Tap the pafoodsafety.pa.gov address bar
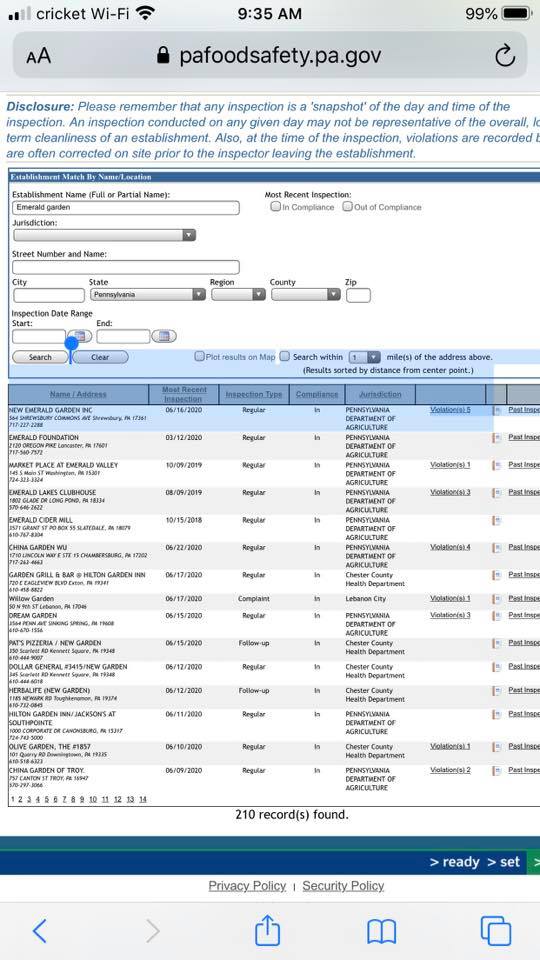The width and height of the screenshot is (540, 960). click(x=269, y=56)
